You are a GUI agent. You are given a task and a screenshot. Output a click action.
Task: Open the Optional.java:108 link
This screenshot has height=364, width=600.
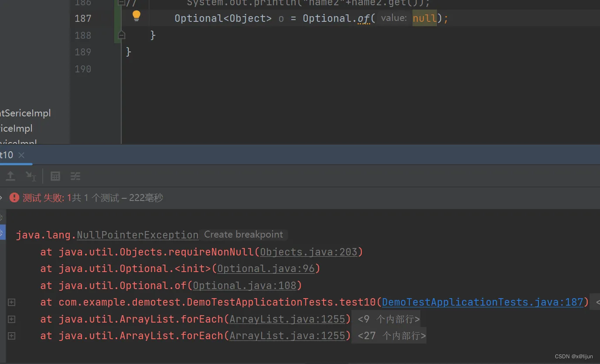point(245,286)
